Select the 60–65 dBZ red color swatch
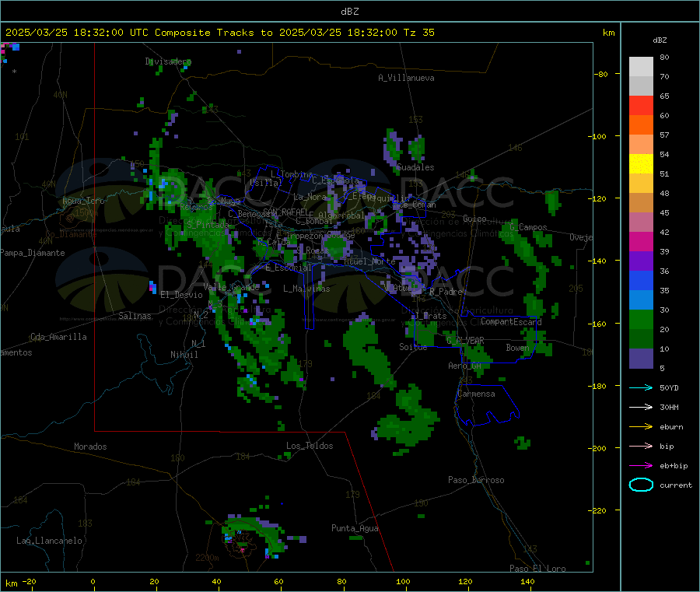 click(641, 105)
